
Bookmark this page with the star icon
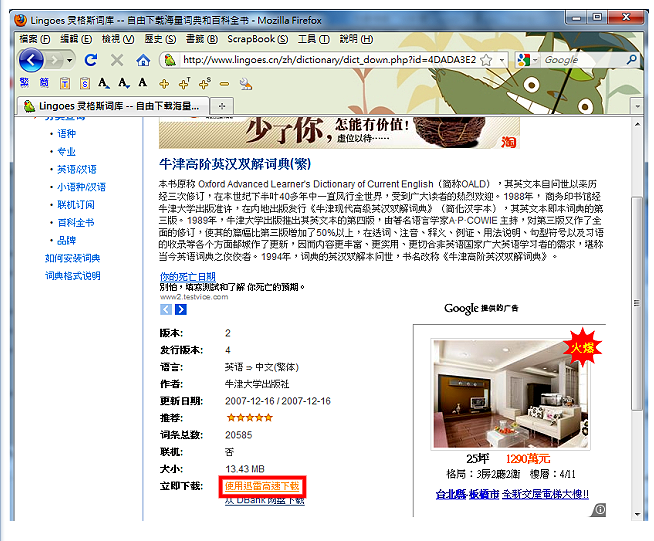pos(486,60)
